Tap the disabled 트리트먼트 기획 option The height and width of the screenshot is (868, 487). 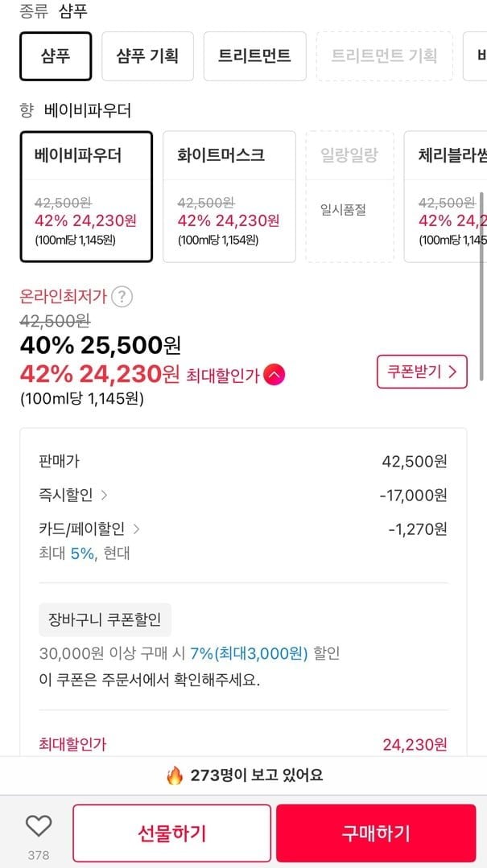click(x=384, y=56)
